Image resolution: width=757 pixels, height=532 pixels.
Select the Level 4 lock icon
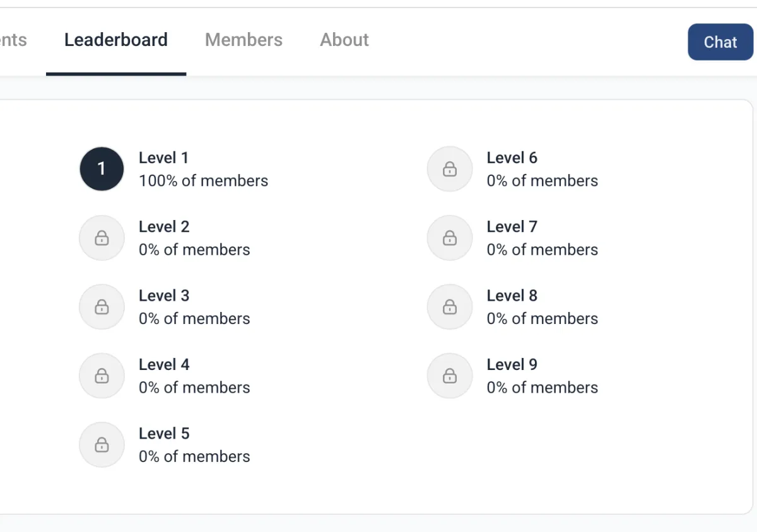point(102,376)
